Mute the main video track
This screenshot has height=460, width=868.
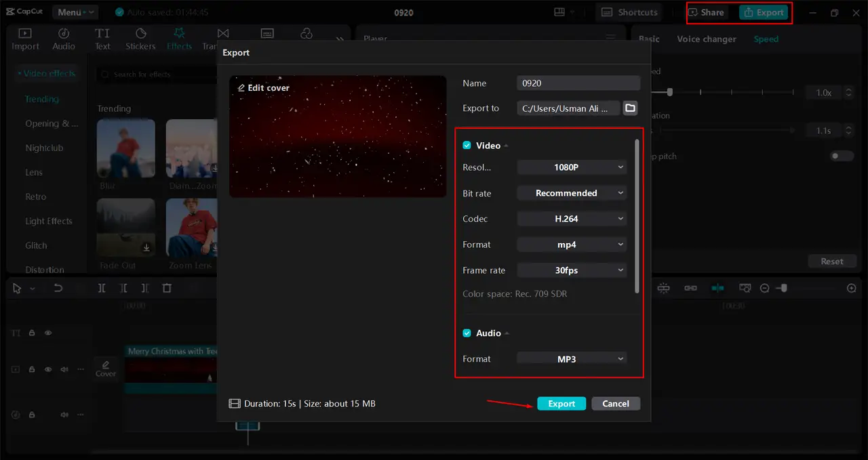(x=64, y=369)
